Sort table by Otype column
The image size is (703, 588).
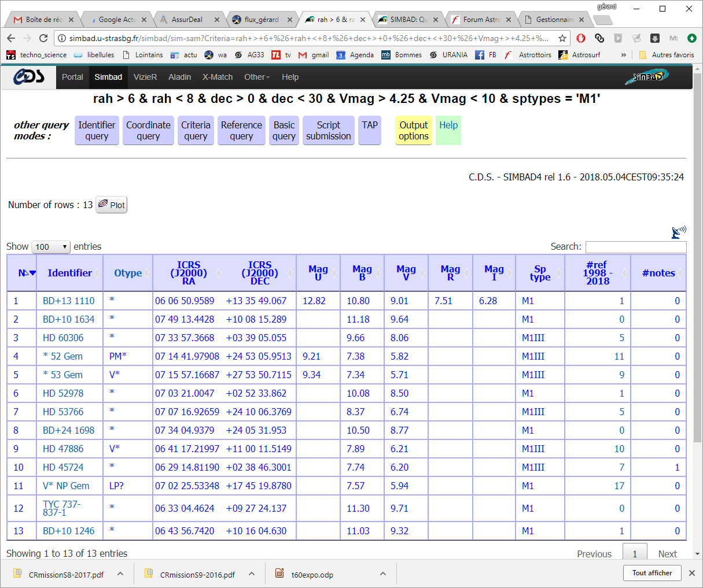pyautogui.click(x=128, y=273)
